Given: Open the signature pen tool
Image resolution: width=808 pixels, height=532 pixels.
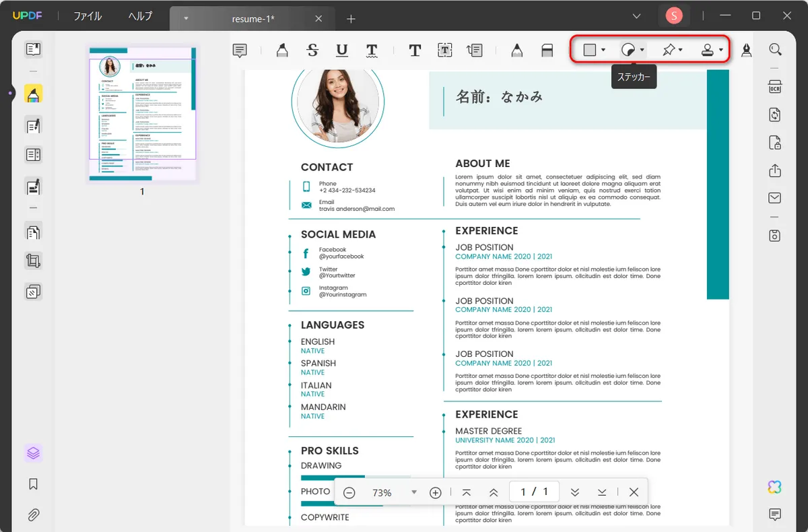Looking at the screenshot, I should pos(747,50).
